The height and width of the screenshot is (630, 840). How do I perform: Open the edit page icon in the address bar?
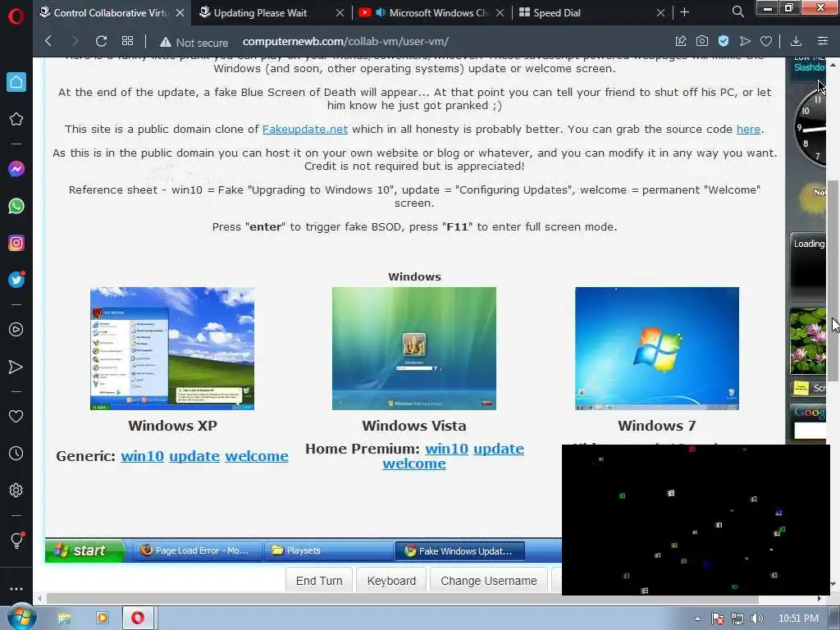point(680,41)
